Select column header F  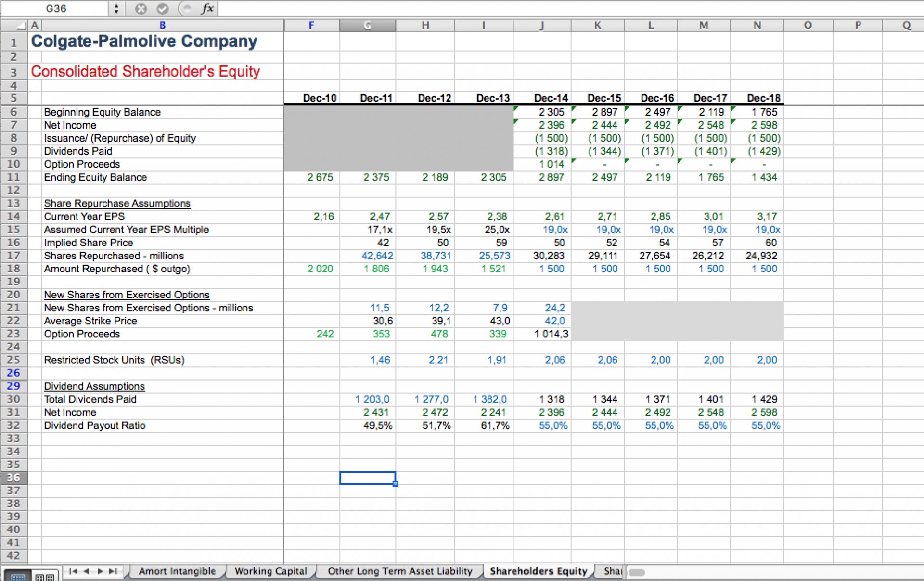tap(311, 25)
